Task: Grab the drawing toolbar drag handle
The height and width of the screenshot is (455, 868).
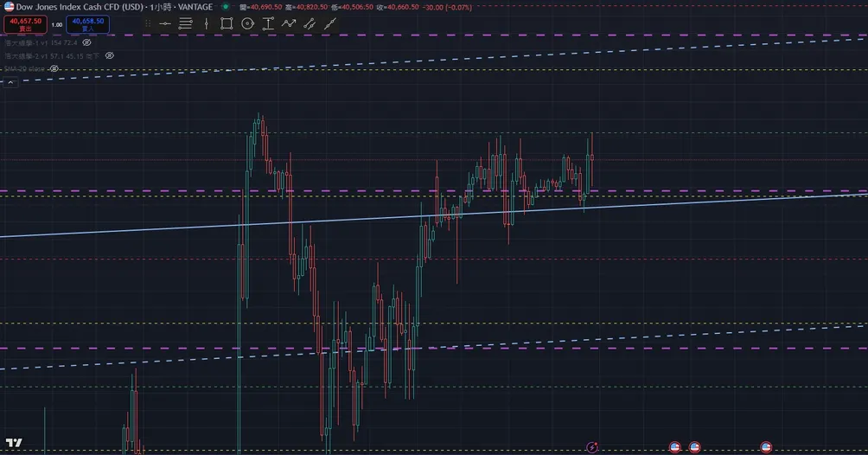Action: pyautogui.click(x=148, y=24)
